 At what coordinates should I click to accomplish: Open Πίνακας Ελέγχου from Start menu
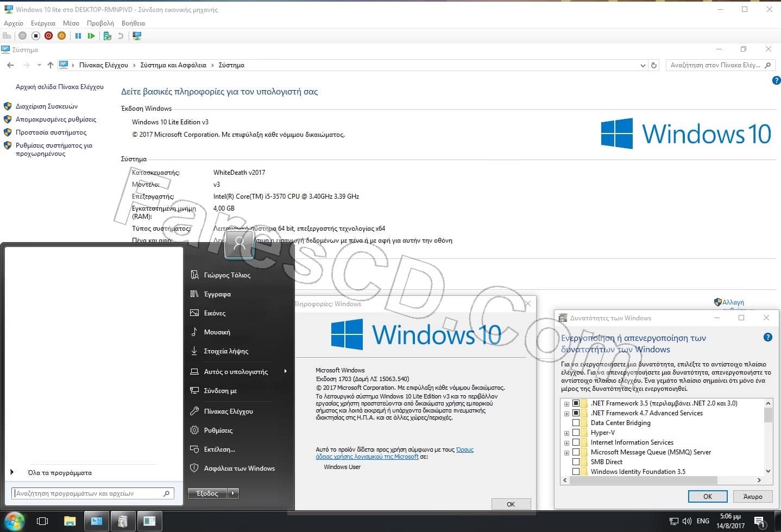pyautogui.click(x=228, y=411)
